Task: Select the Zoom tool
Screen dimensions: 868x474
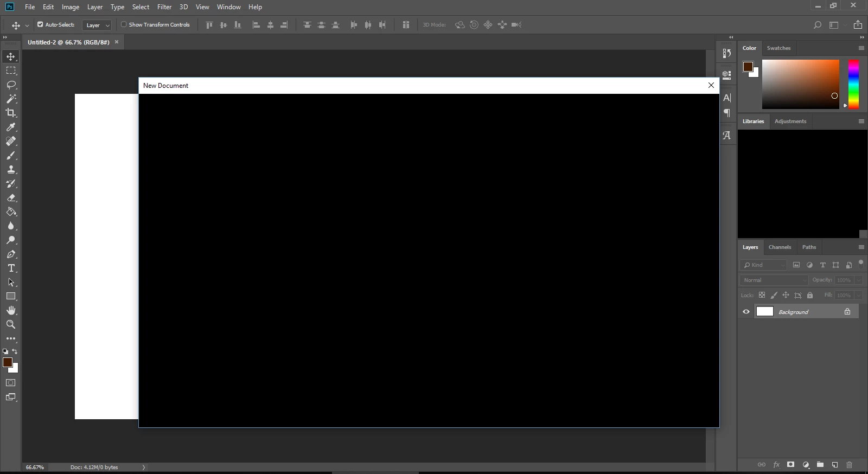Action: tap(11, 324)
